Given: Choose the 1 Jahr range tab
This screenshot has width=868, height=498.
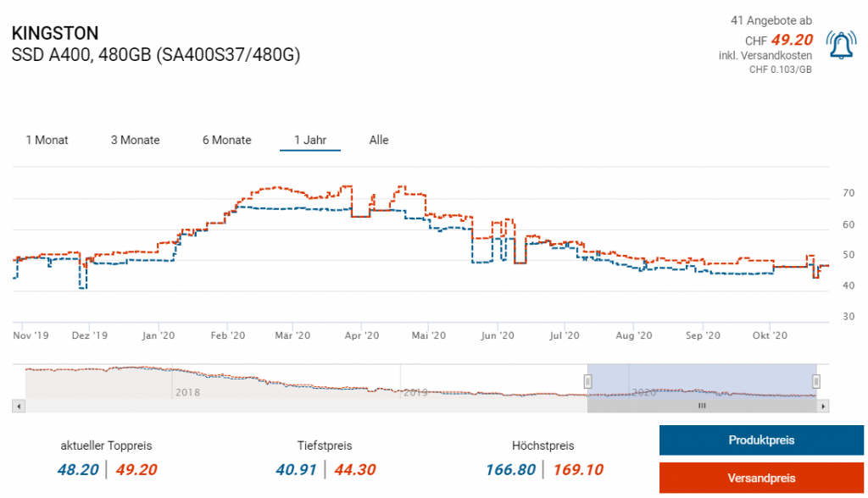Looking at the screenshot, I should coord(310,140).
